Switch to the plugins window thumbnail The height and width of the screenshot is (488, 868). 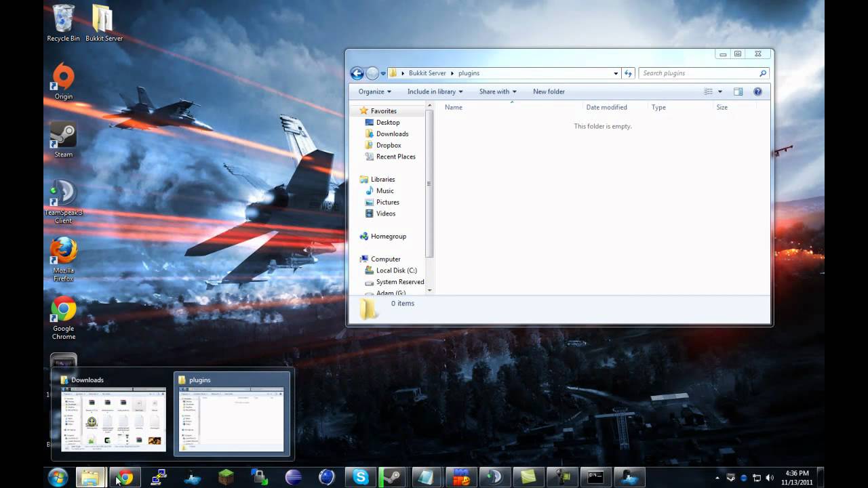[x=232, y=414]
